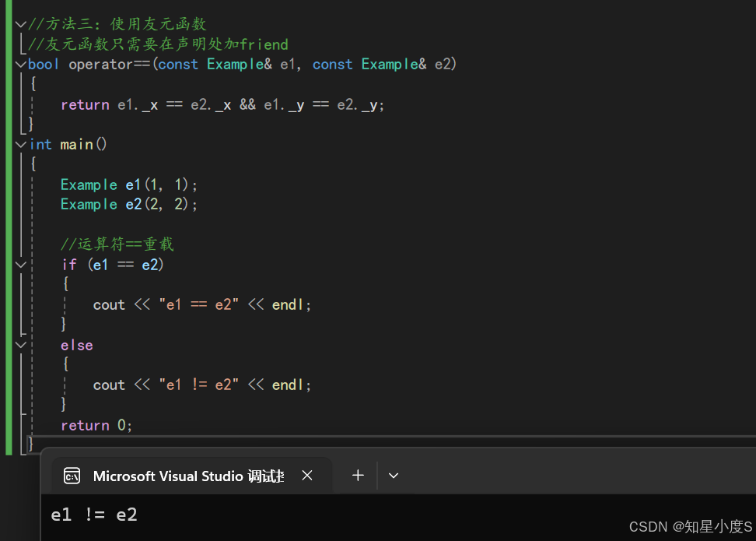Open the terminal profile dropdown arrow

(x=394, y=475)
